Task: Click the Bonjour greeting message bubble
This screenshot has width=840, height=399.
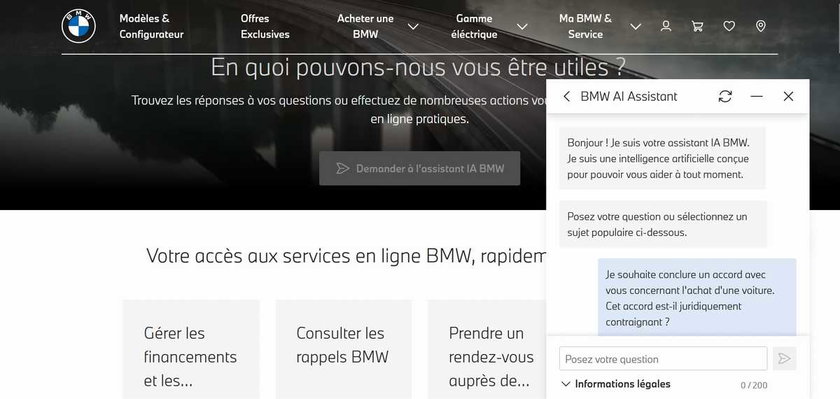Action: pyautogui.click(x=662, y=159)
